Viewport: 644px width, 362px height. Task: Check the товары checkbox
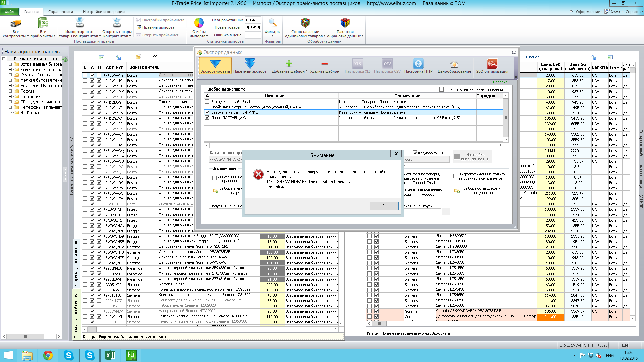419,195
